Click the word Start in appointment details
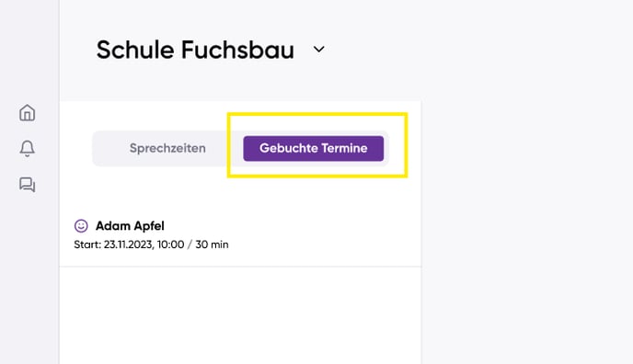633x364 pixels. [x=86, y=245]
